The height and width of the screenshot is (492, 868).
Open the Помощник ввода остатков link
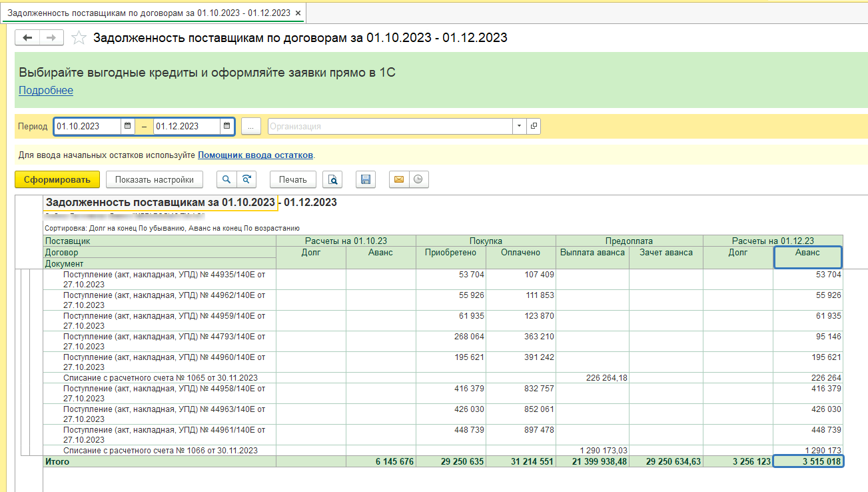[255, 155]
